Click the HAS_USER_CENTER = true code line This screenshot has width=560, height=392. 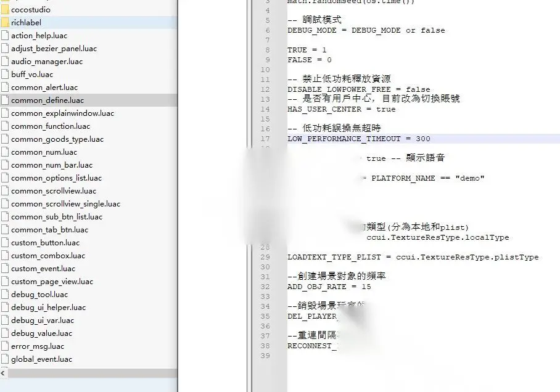[342, 109]
